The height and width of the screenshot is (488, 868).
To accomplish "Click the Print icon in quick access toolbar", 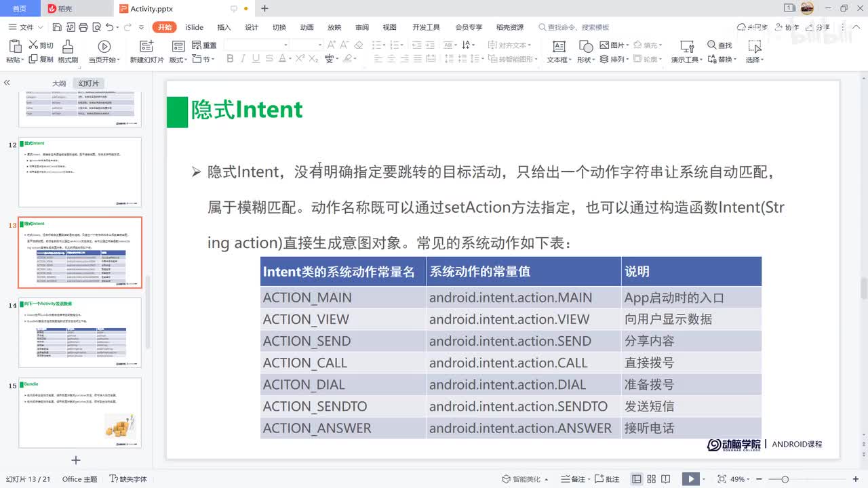I will click(x=83, y=27).
